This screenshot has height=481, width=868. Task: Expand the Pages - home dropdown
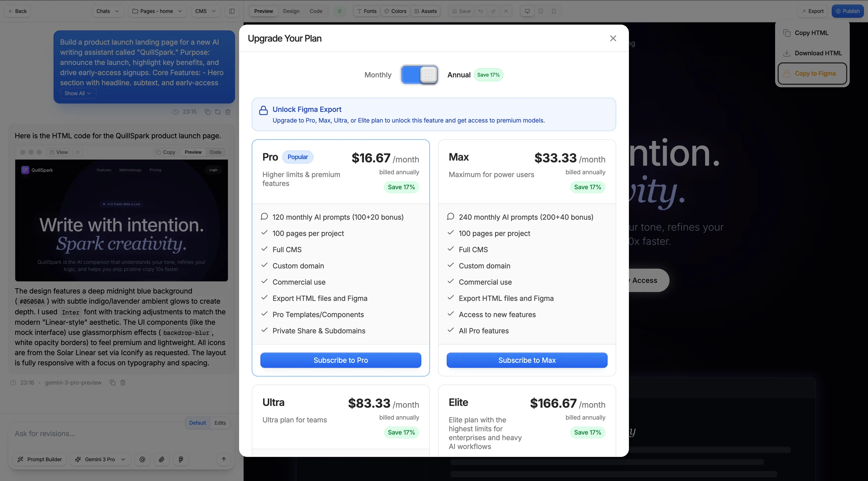tap(157, 11)
